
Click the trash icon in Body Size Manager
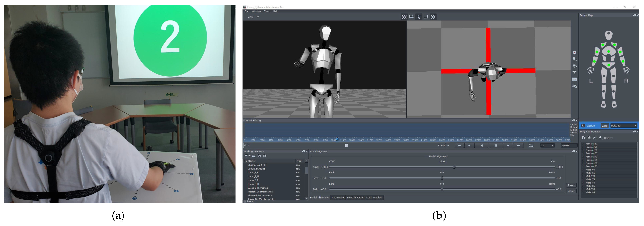[589, 138]
